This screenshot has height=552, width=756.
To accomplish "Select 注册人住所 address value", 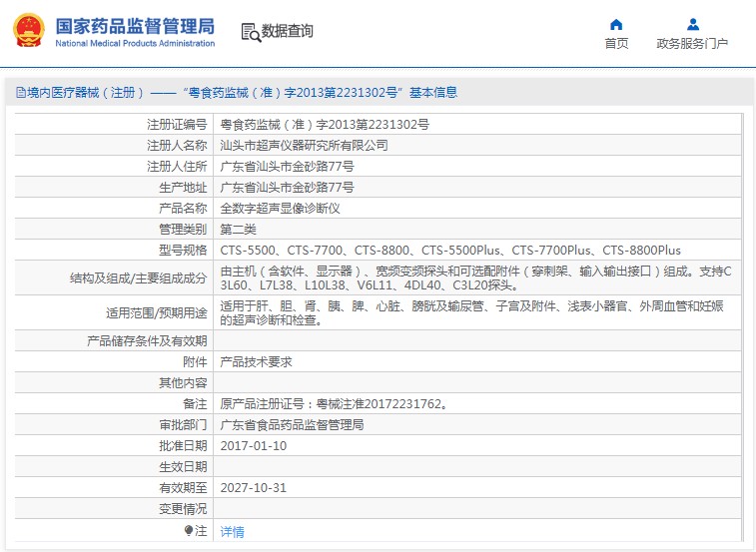I will [x=287, y=167].
